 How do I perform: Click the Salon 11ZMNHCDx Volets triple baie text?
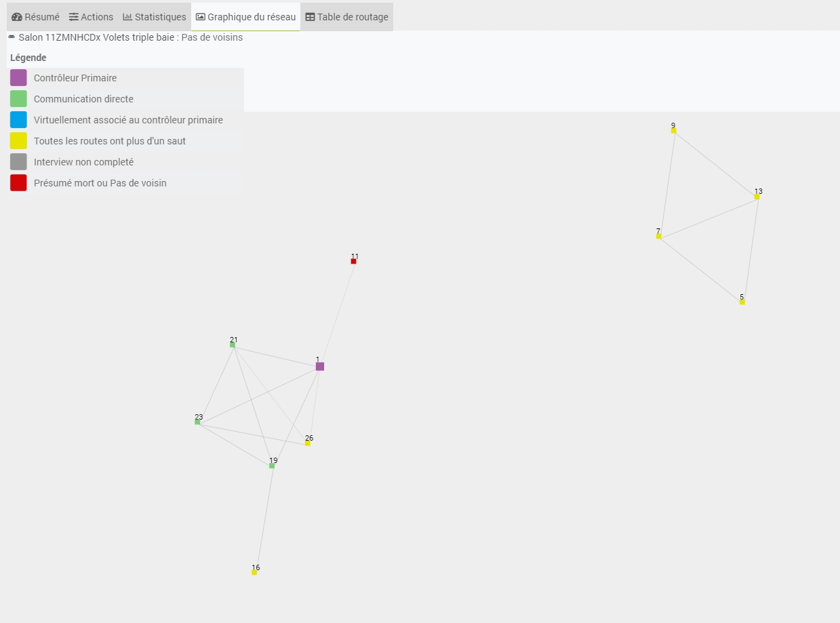click(x=97, y=37)
